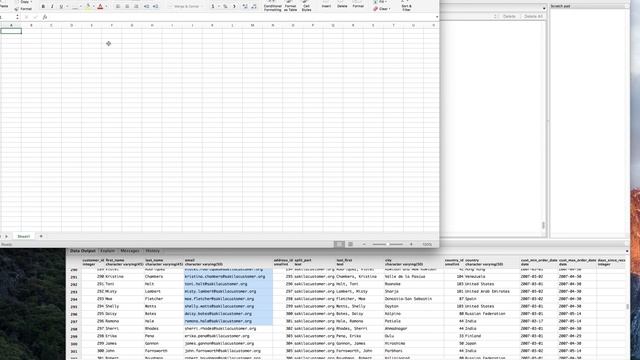Click the Excel formula bar input
This screenshot has height=360, width=640.
click(x=241, y=17)
